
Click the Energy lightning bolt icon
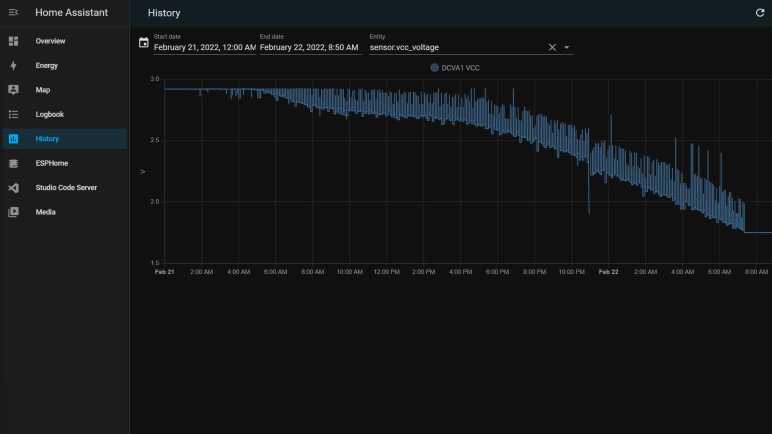(x=14, y=66)
